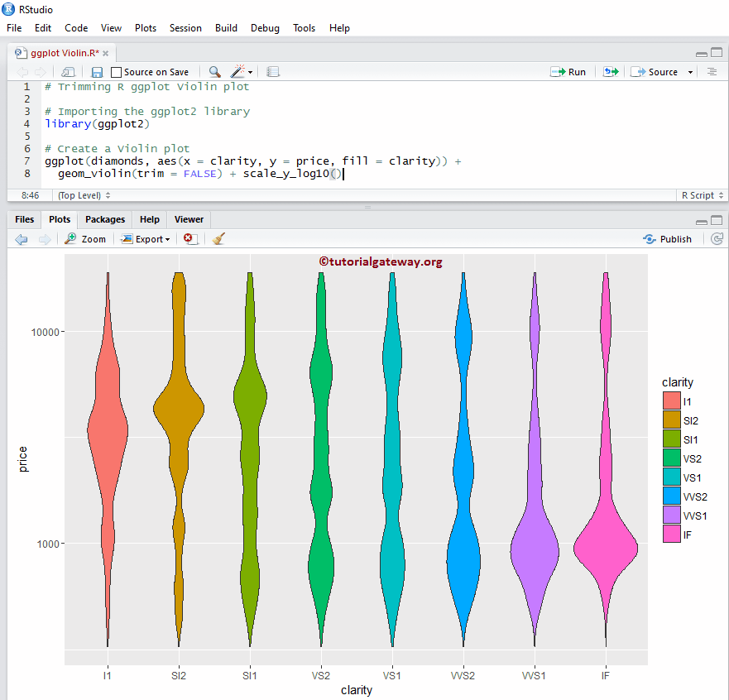Remove current plot with red X icon
Viewport: 729px width, 700px height.
pyautogui.click(x=189, y=238)
